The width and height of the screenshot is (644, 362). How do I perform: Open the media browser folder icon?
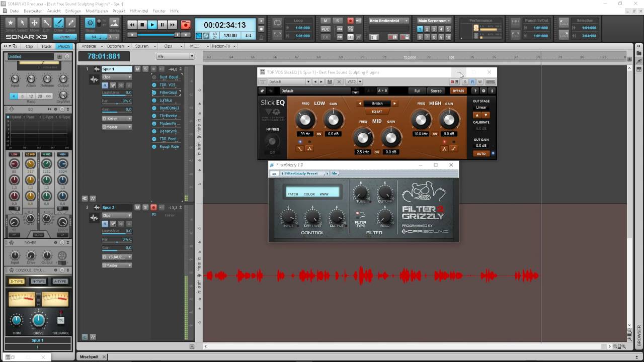pyautogui.click(x=639, y=54)
